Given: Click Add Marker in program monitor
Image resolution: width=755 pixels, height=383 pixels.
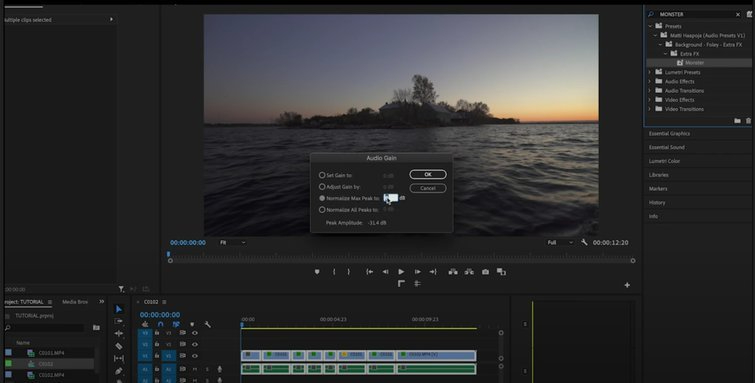Looking at the screenshot, I should (317, 272).
